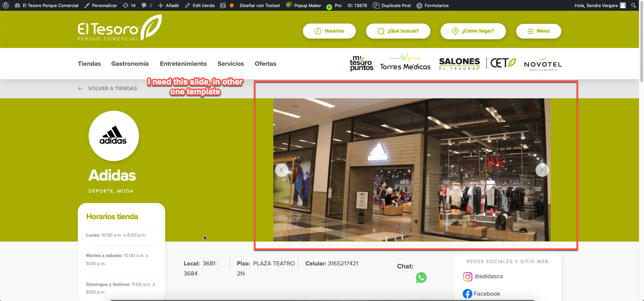Open the comments bubble in admin bar
This screenshot has height=301, width=644.
click(147, 5)
